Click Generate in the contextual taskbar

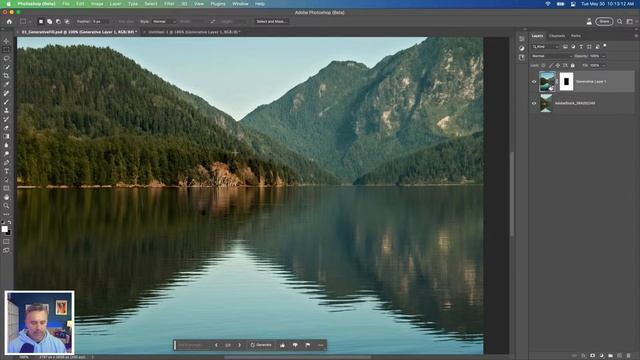tap(261, 345)
